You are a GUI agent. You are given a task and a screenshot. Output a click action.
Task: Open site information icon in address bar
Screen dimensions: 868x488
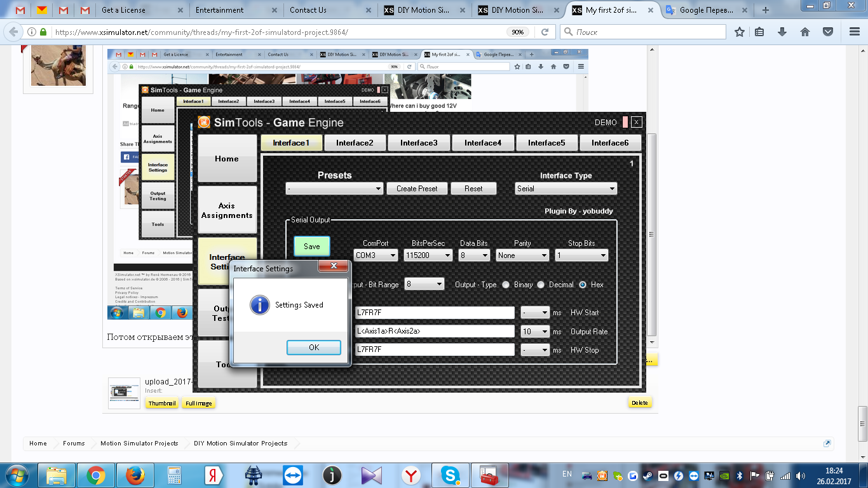32,32
